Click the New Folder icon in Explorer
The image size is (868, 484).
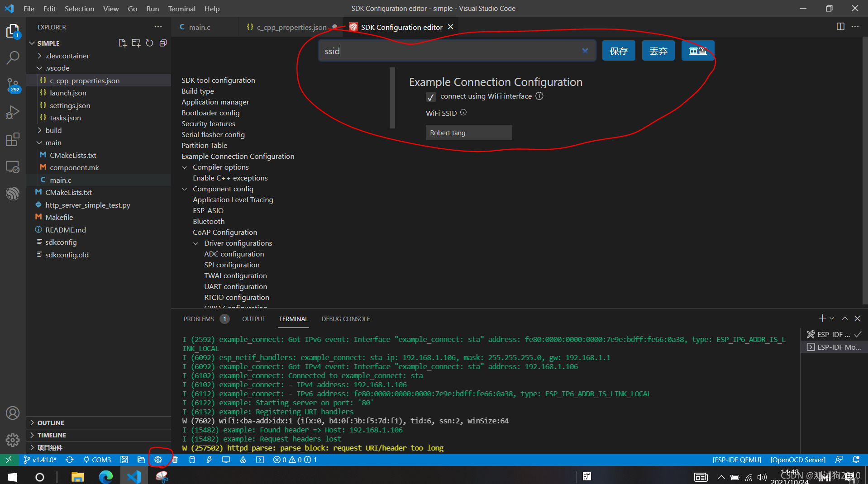pos(136,43)
